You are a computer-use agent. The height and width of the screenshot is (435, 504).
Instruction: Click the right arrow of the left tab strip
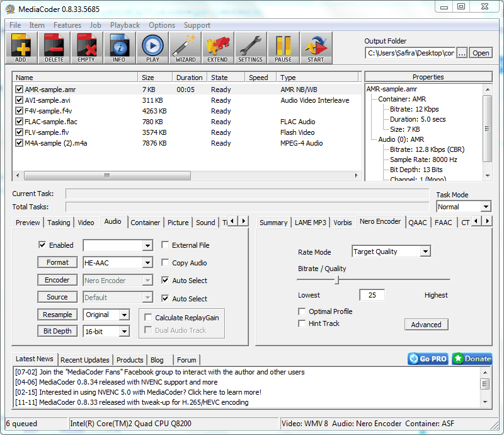(243, 221)
